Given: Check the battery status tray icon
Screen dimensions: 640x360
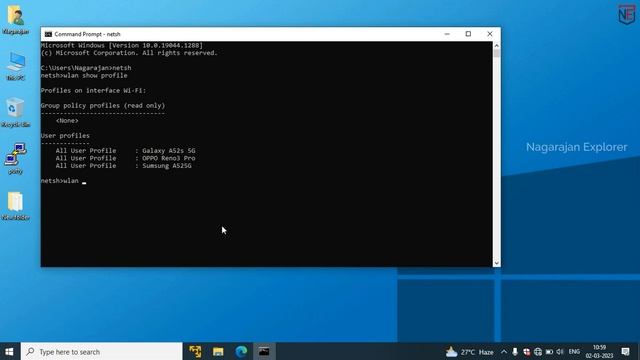Looking at the screenshot, I should point(549,352).
